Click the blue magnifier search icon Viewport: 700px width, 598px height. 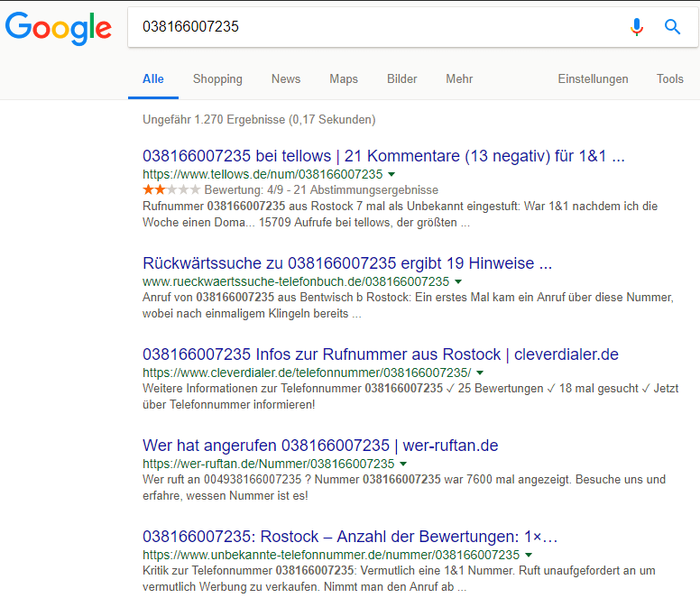tap(672, 27)
